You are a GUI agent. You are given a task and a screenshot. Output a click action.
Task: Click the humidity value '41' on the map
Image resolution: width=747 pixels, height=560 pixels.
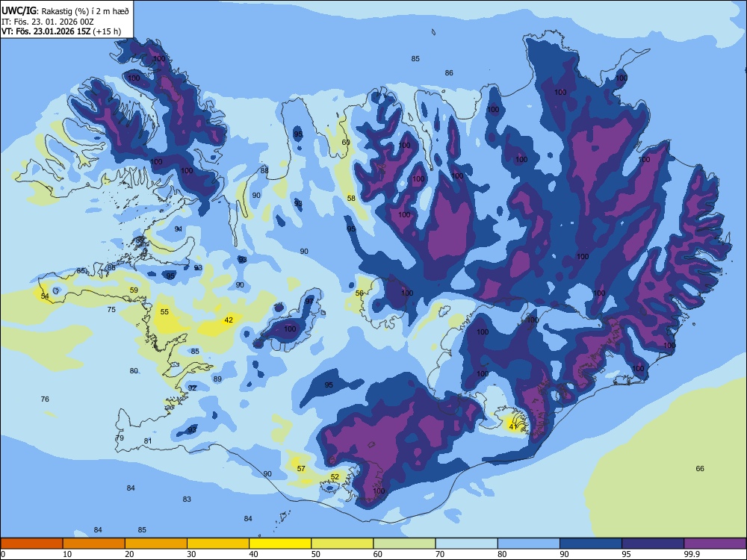click(x=513, y=426)
